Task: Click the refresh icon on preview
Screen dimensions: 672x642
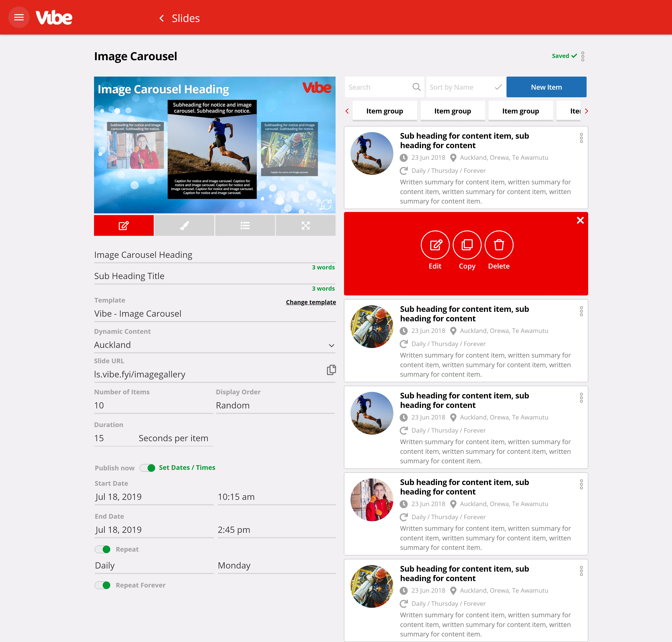Action: pyautogui.click(x=326, y=205)
